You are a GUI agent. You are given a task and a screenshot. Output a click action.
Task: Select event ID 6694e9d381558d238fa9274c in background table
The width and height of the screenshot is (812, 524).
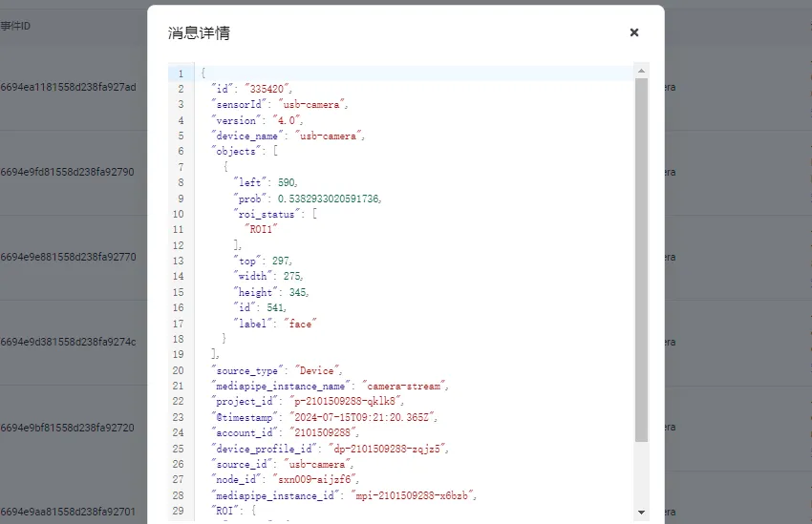coord(68,342)
